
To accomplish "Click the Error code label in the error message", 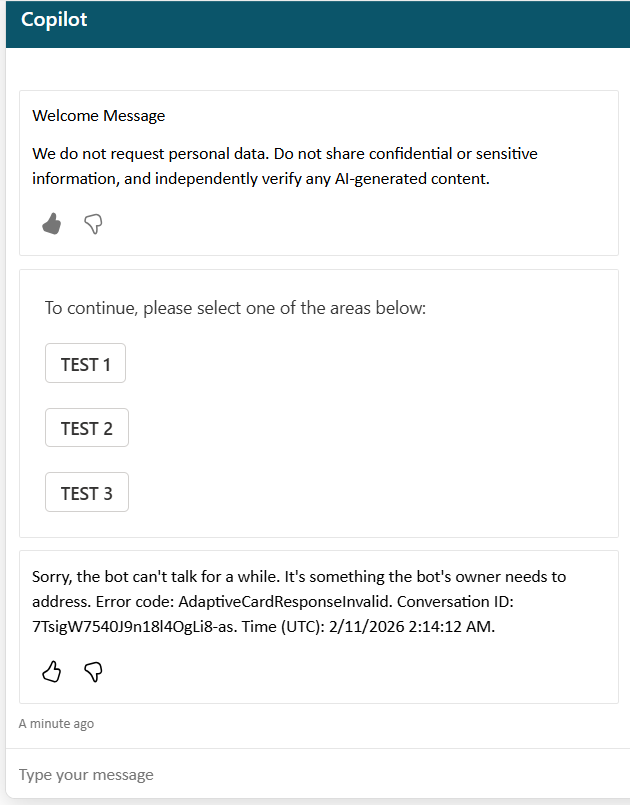I will [x=135, y=601].
